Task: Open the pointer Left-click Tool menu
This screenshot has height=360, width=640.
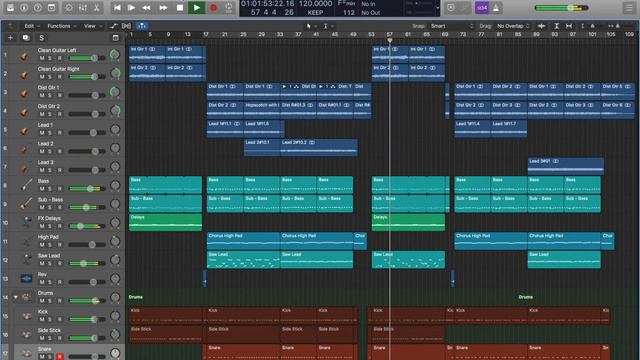Action: (310, 26)
